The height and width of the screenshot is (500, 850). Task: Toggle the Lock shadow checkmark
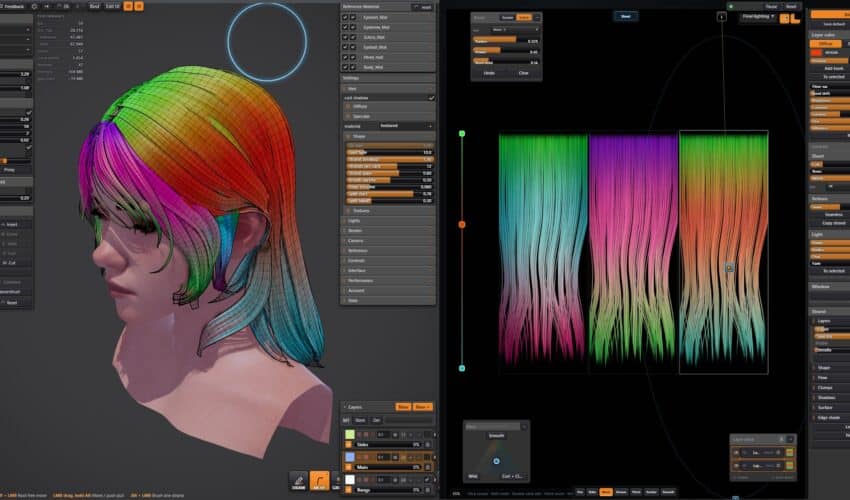coord(431,98)
